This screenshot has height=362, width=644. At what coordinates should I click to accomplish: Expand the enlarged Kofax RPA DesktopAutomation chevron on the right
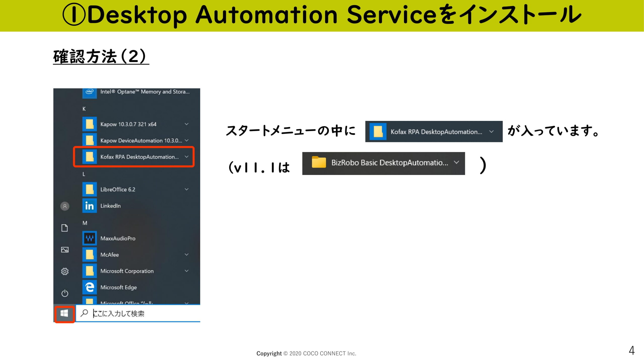491,131
